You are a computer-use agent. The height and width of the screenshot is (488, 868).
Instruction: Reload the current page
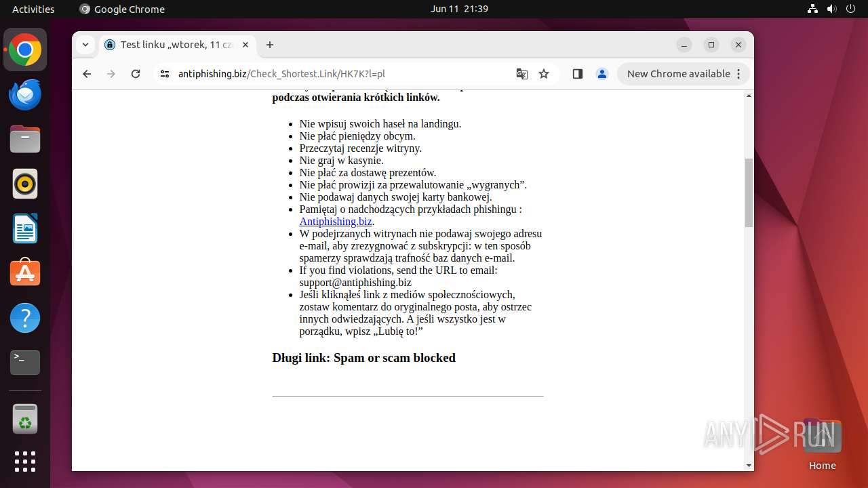pos(136,74)
